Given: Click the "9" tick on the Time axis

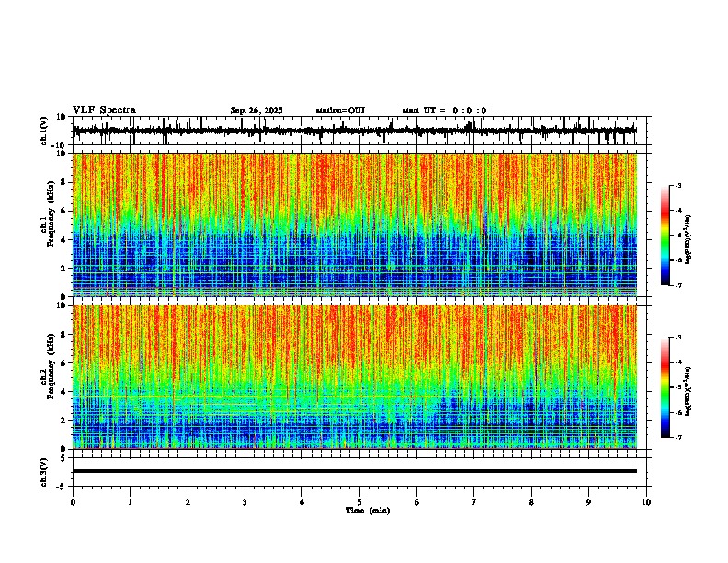Looking at the screenshot, I should click(588, 502).
